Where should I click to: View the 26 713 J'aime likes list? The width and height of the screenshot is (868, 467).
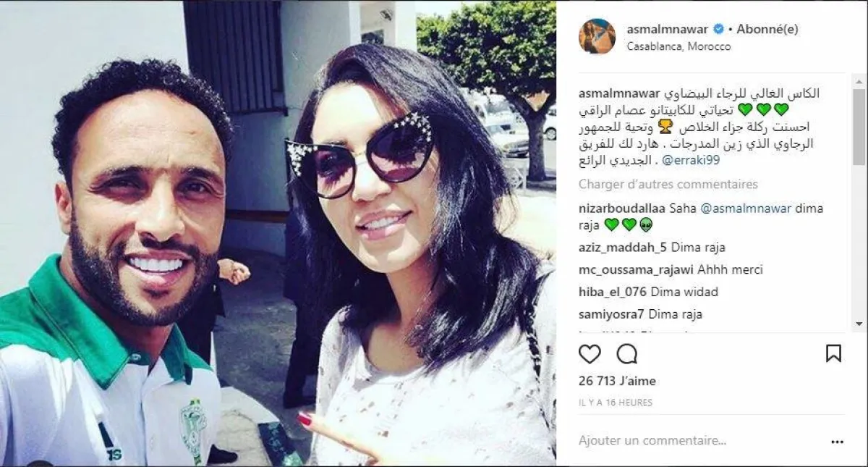pyautogui.click(x=617, y=381)
